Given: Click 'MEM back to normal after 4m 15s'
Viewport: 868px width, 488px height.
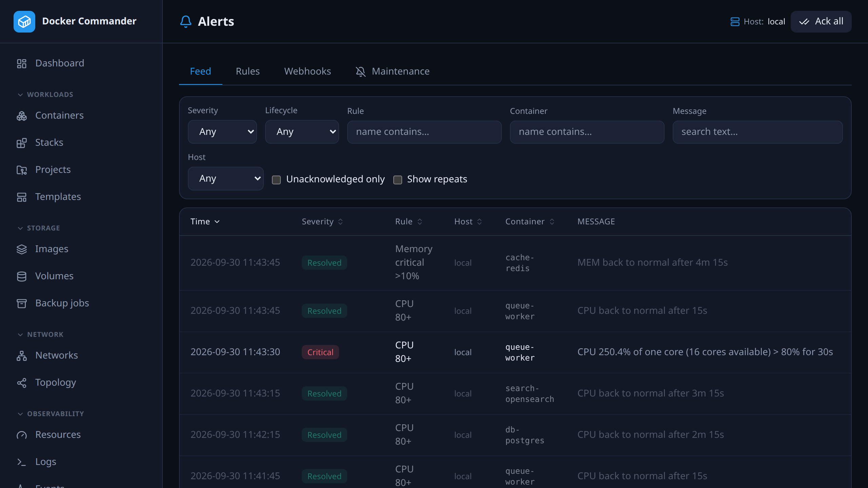Looking at the screenshot, I should (x=653, y=263).
